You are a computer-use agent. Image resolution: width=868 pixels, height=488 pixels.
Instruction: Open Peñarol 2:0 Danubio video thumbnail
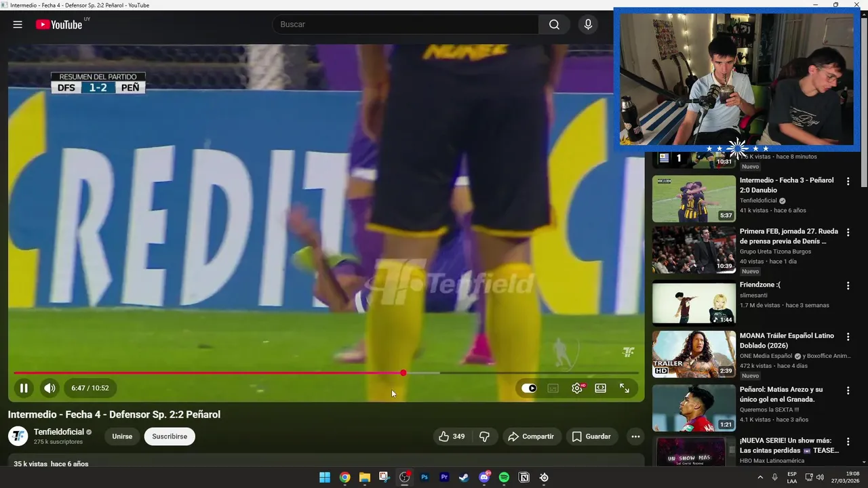694,199
